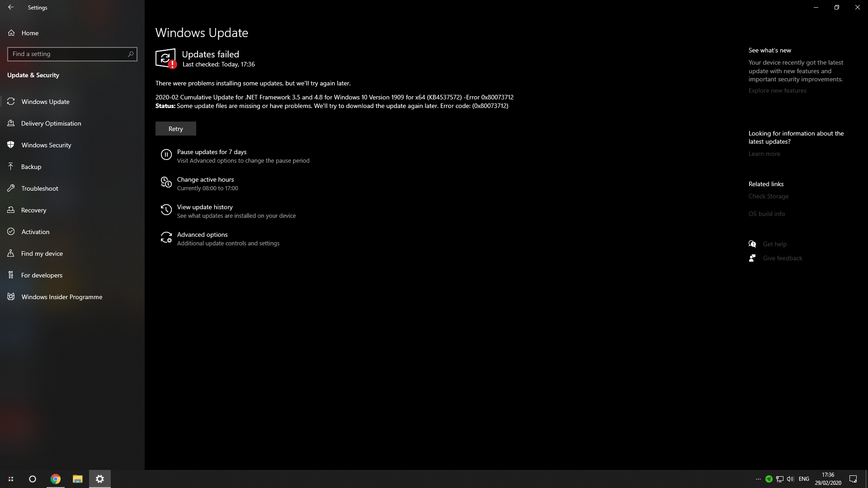This screenshot has height=488, width=868.
Task: Click the Pause updates pause icon
Action: [x=166, y=155]
